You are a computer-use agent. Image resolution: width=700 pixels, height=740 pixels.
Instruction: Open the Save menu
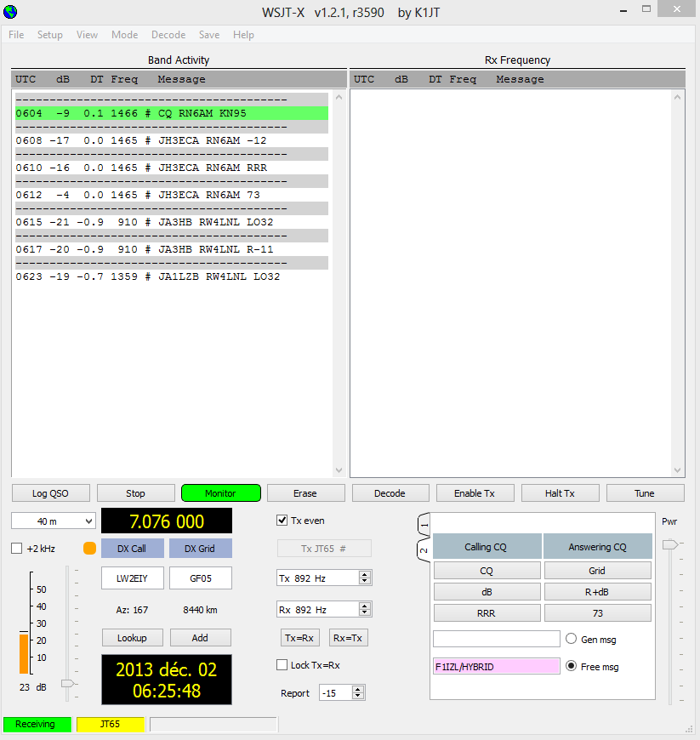(x=209, y=35)
